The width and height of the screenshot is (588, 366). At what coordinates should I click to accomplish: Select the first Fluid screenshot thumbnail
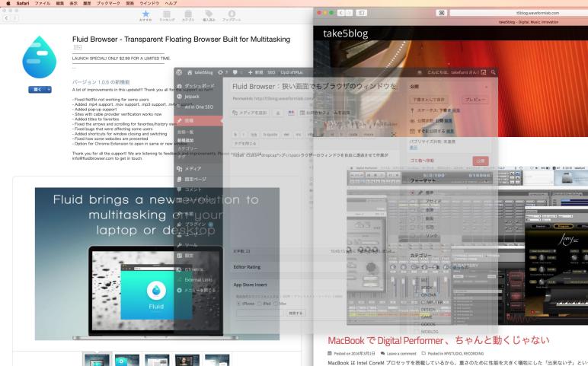point(97,361)
